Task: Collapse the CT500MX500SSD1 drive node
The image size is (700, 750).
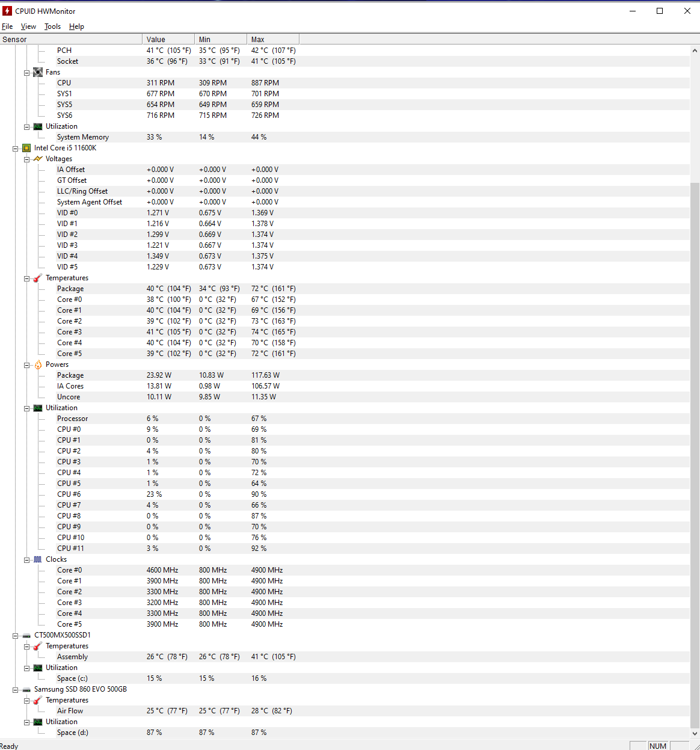Action: tap(16, 636)
